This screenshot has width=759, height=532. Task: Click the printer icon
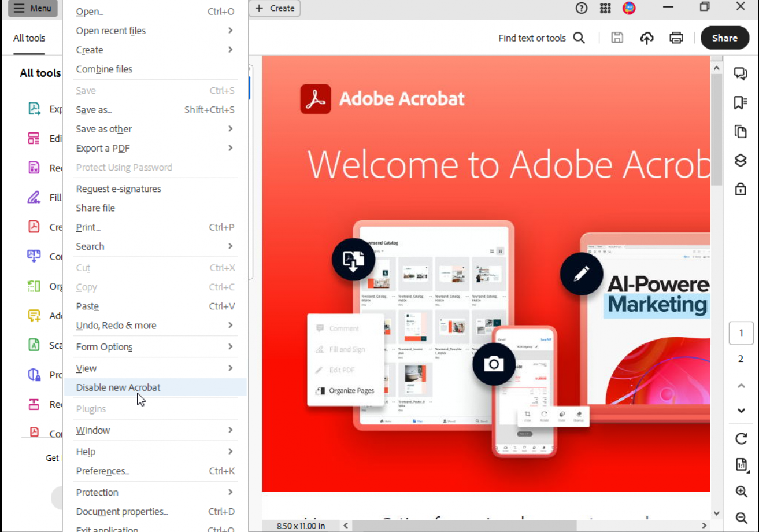point(676,38)
